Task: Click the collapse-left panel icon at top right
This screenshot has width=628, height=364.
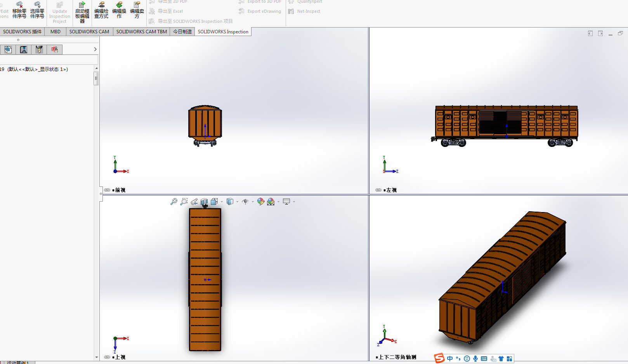Action: pos(590,33)
